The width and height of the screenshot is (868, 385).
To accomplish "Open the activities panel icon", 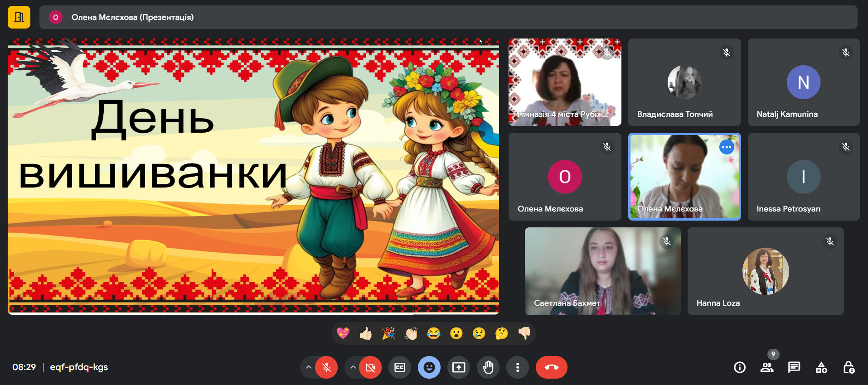I will coord(821,367).
